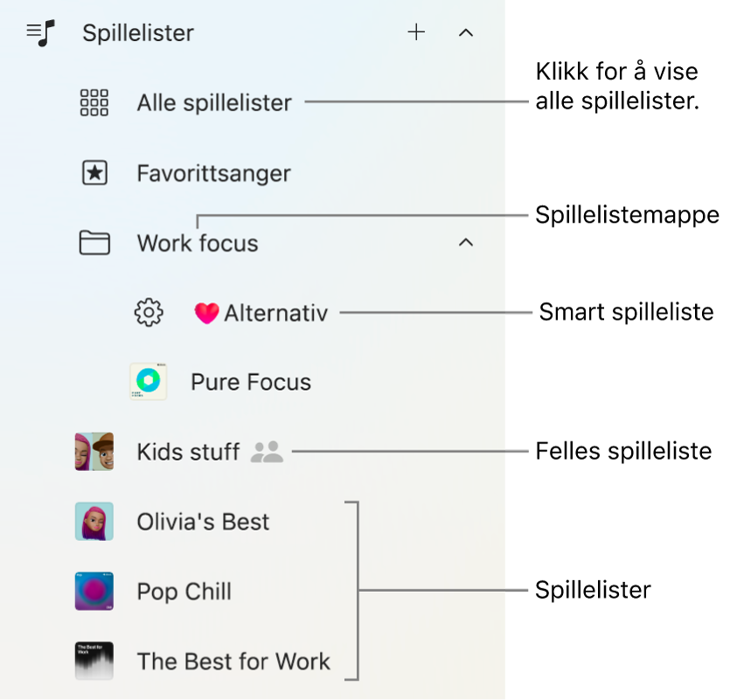Viewport: 730px width, 700px height.
Task: Click the Kids stuff playlist artwork
Action: point(94,452)
